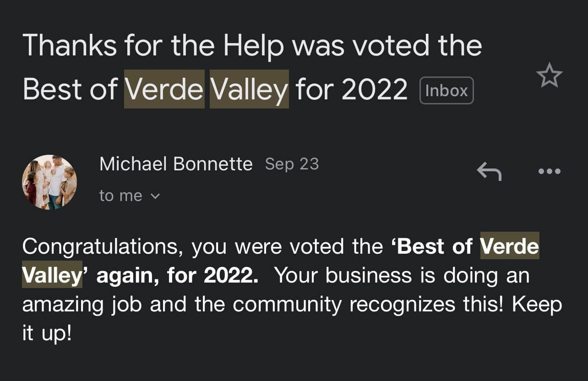The image size is (588, 381).
Task: Click the Sep 23 date stamp
Action: pos(292,164)
